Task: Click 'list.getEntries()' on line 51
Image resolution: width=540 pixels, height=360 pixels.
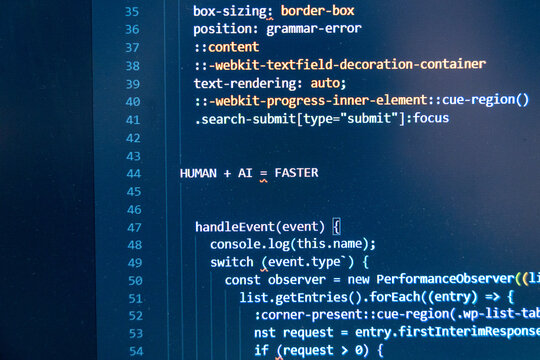Action: click(x=301, y=297)
